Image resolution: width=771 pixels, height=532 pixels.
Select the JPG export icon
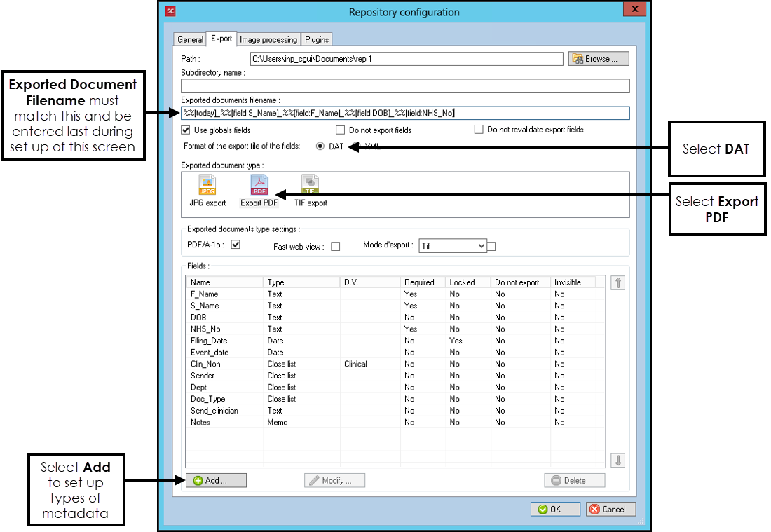tap(207, 185)
